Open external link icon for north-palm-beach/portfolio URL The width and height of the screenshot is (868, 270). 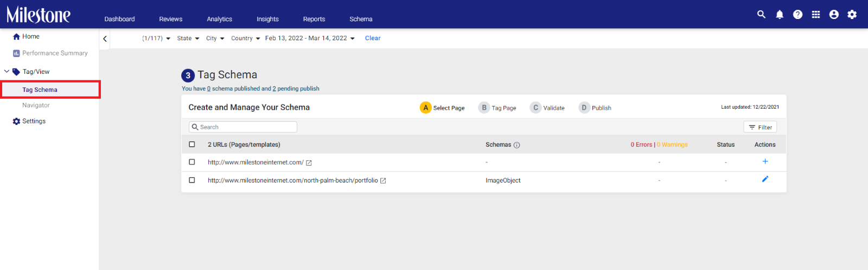(383, 180)
